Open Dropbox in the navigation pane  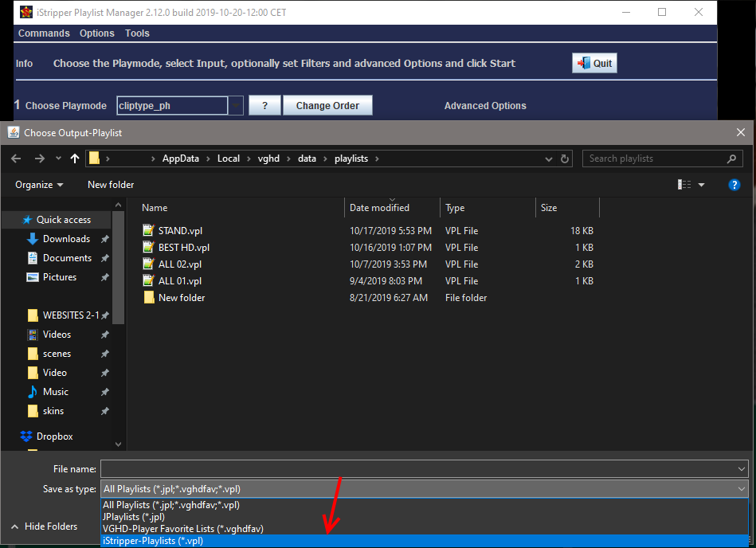54,436
